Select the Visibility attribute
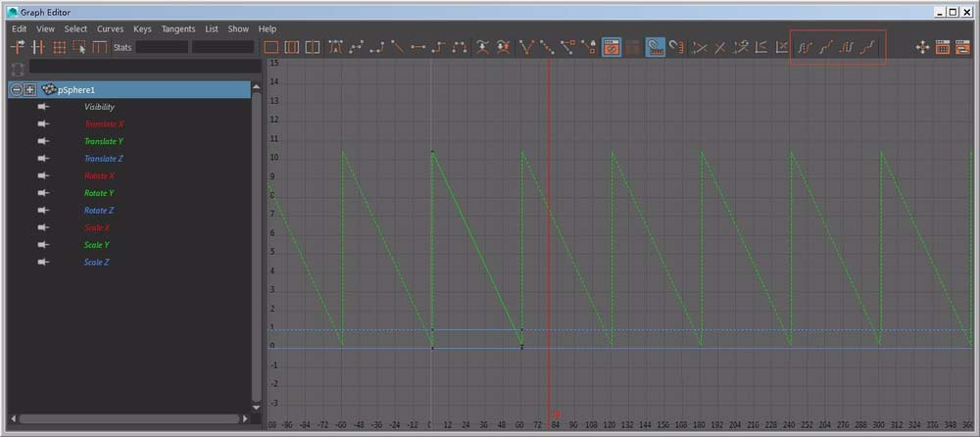The image size is (980, 437). 99,107
